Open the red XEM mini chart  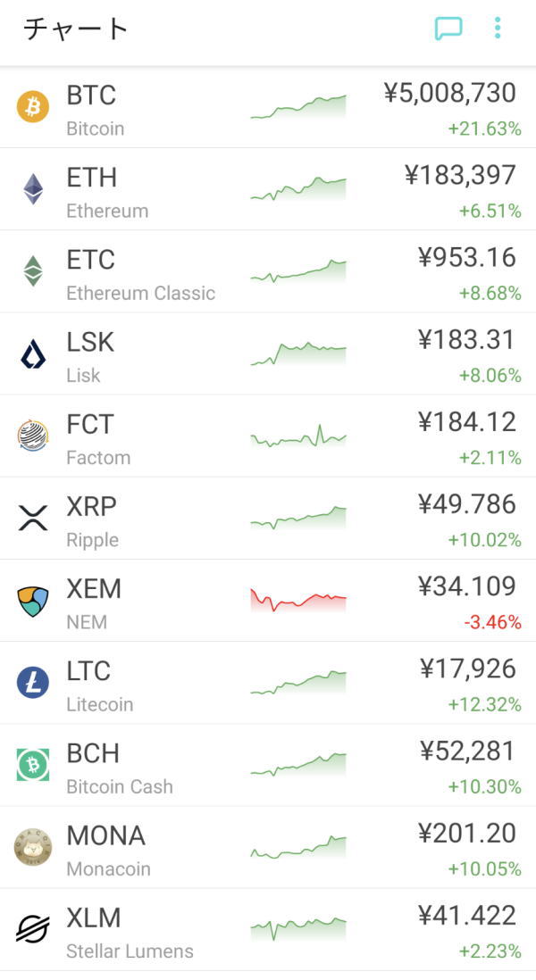click(x=298, y=600)
